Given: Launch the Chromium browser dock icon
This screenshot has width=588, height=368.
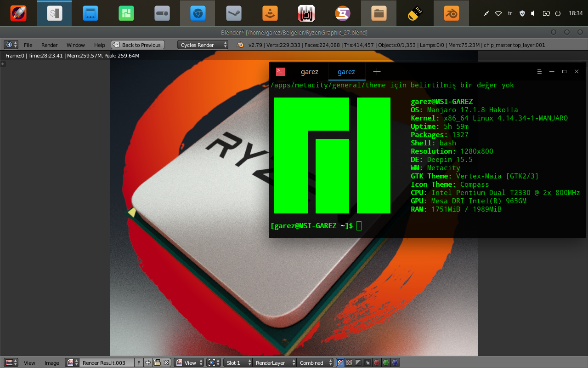Looking at the screenshot, I should tap(198, 13).
